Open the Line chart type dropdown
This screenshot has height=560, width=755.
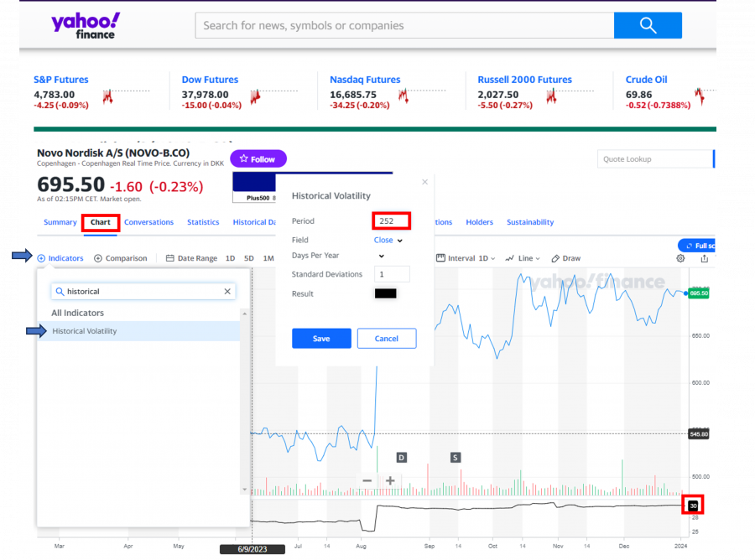[x=523, y=258]
